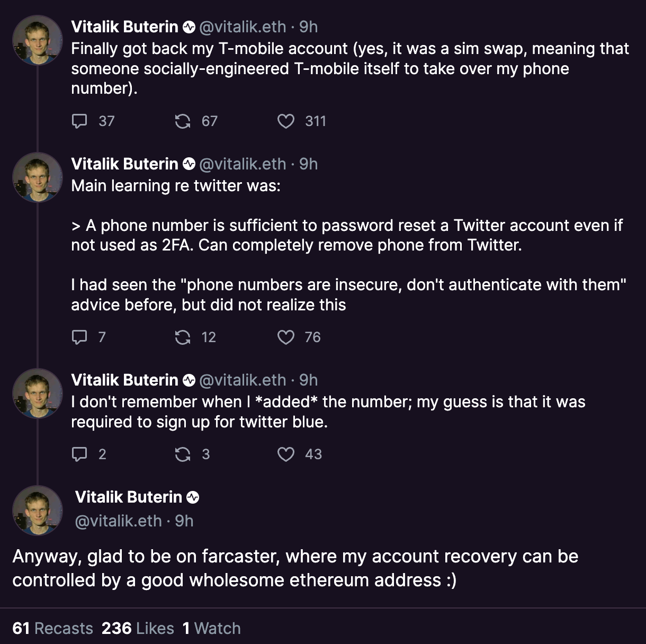The height and width of the screenshot is (644, 646).
Task: Click Vitalik Buterin name on the last cast
Action: click(x=129, y=497)
